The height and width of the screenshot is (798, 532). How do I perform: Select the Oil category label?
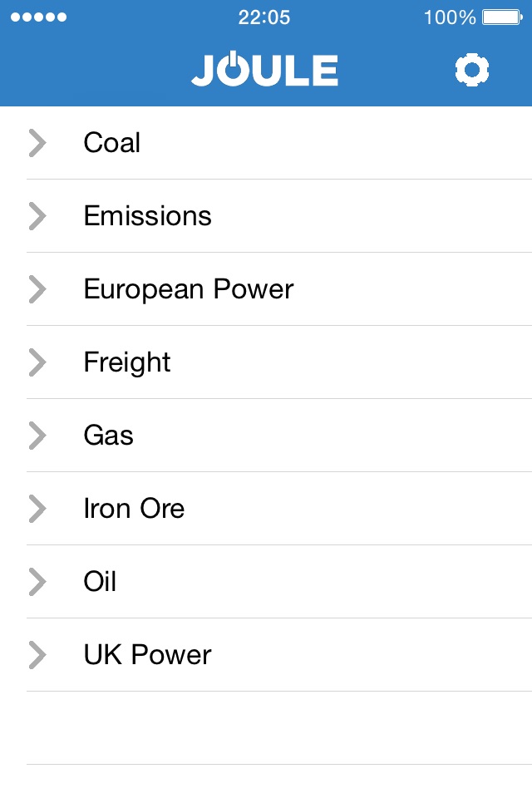(100, 582)
